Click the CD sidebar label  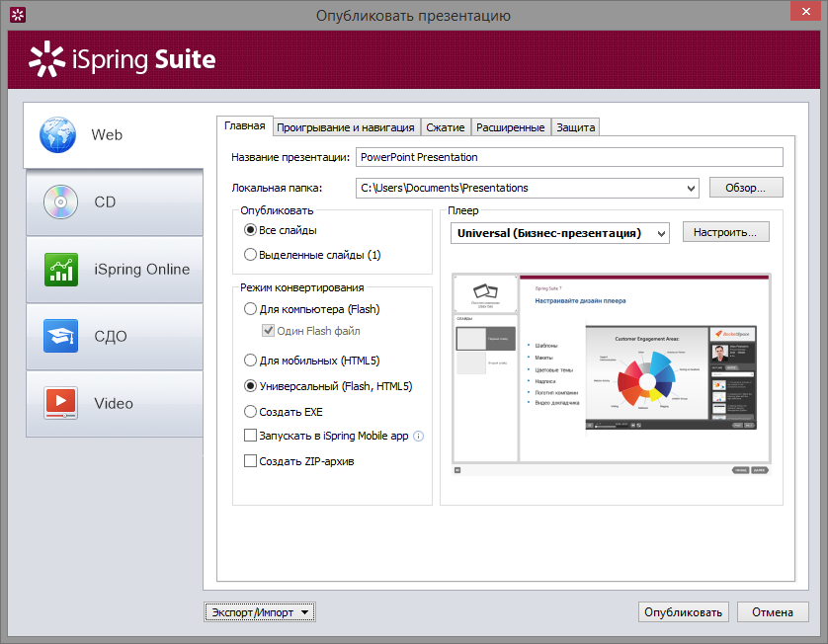click(x=105, y=202)
